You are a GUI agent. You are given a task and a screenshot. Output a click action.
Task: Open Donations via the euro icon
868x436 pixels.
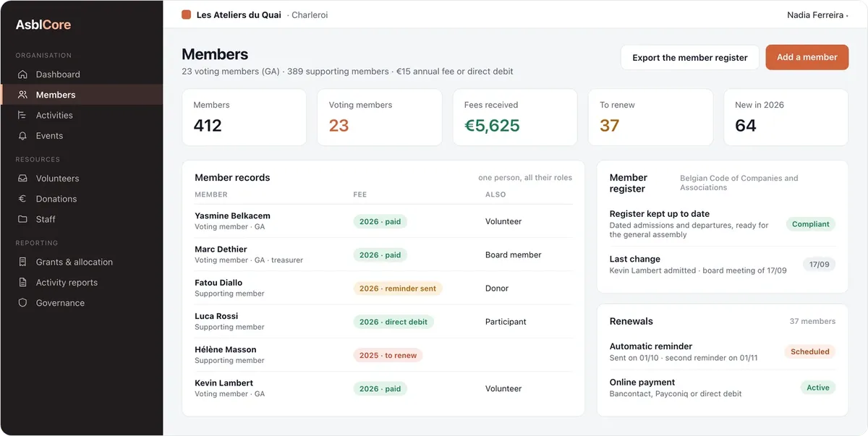(22, 199)
